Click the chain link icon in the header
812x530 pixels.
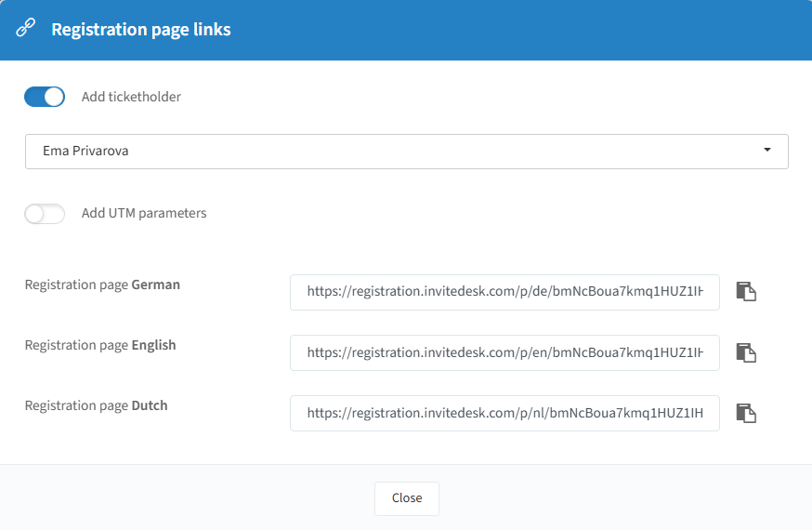(25, 28)
